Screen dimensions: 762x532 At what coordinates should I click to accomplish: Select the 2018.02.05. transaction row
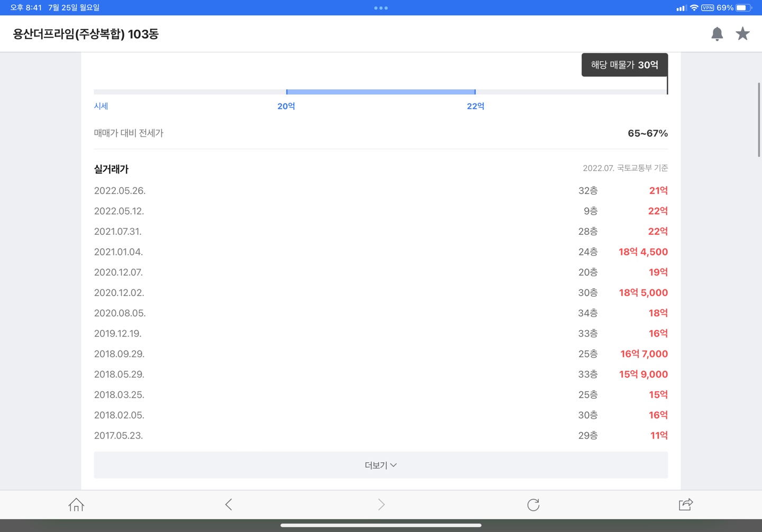click(x=381, y=415)
